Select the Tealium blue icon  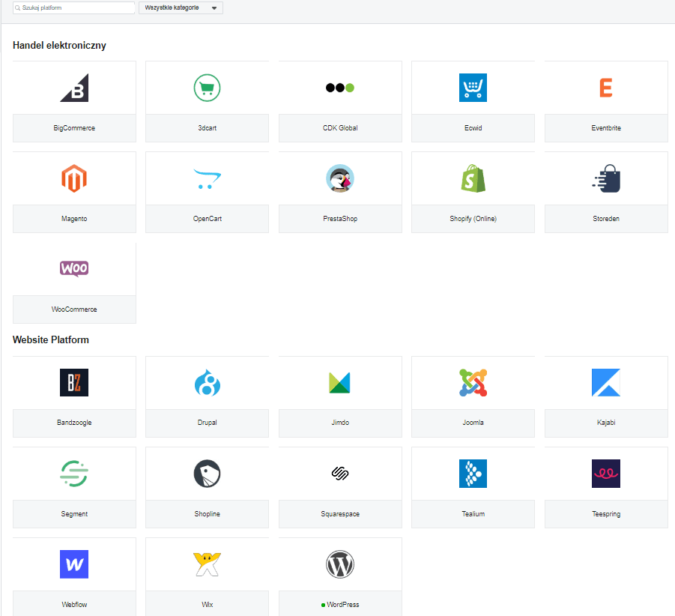(x=473, y=474)
